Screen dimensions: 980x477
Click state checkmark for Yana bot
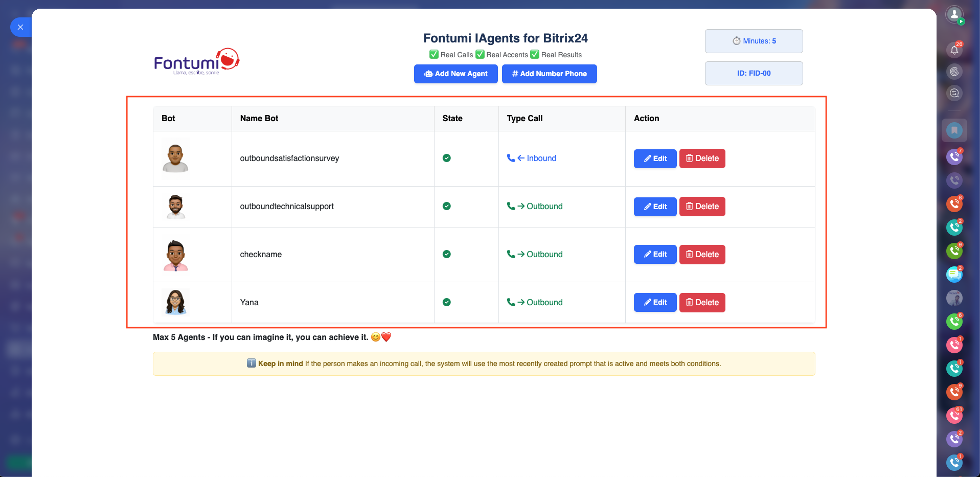click(447, 302)
